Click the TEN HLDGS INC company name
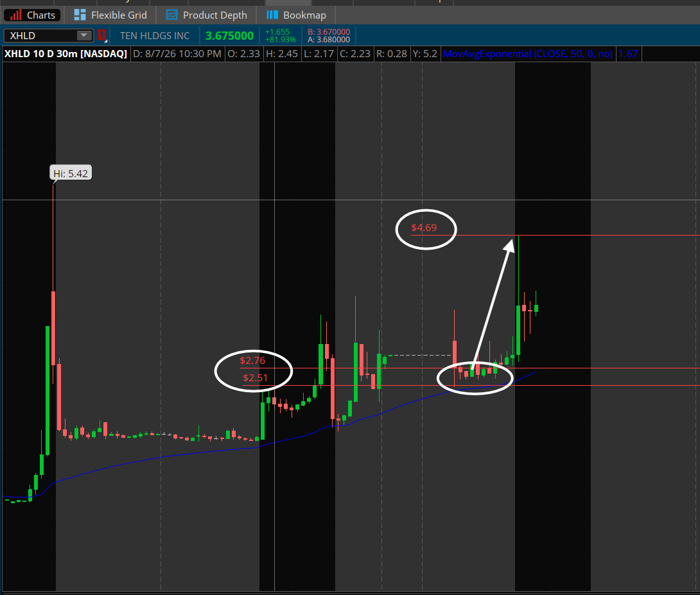This screenshot has height=595, width=700. tap(155, 36)
